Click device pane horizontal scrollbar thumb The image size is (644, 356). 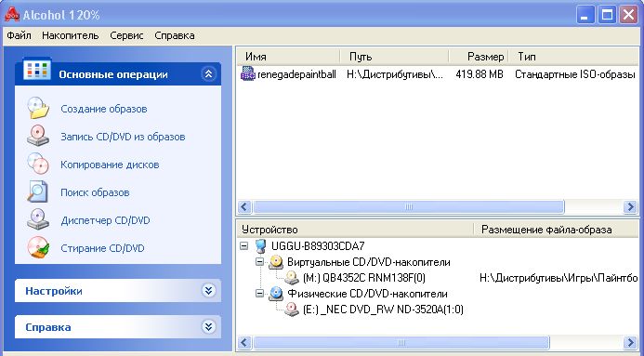click(401, 342)
